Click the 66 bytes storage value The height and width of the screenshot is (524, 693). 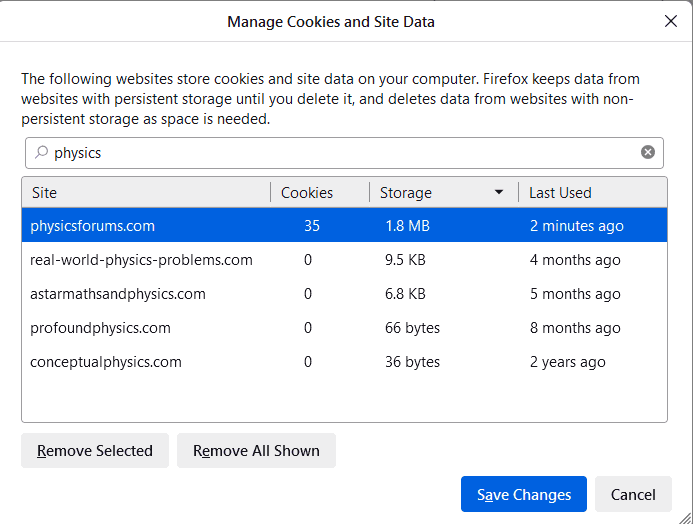tap(412, 328)
